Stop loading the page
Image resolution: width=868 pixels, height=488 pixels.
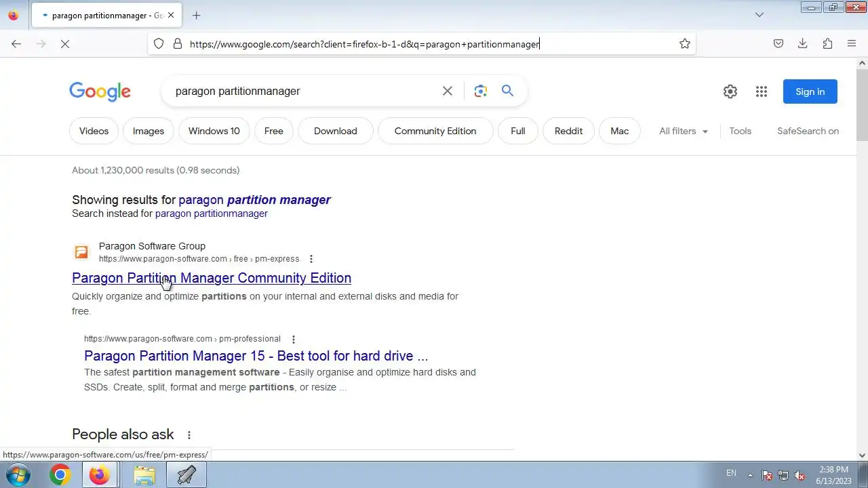(x=65, y=43)
